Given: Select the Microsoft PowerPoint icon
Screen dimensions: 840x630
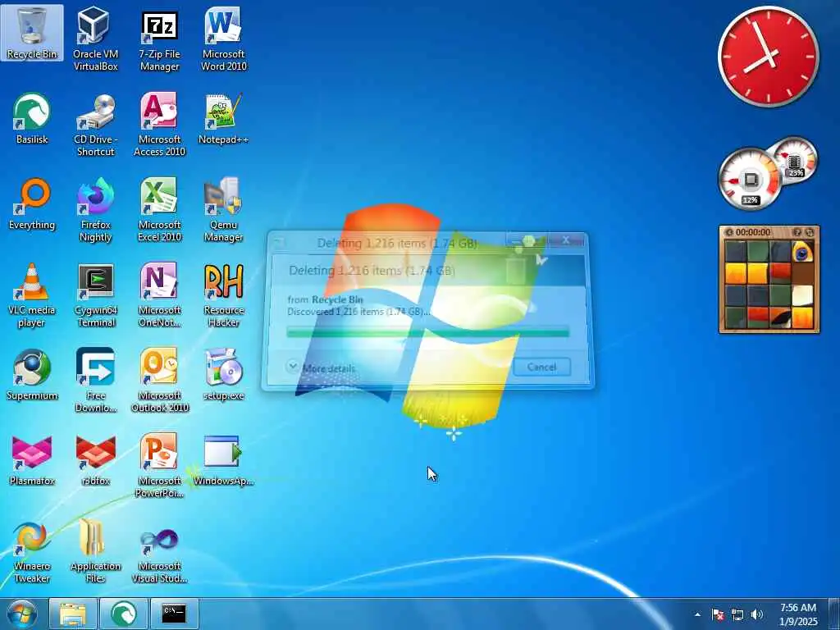Looking at the screenshot, I should pos(159,466).
